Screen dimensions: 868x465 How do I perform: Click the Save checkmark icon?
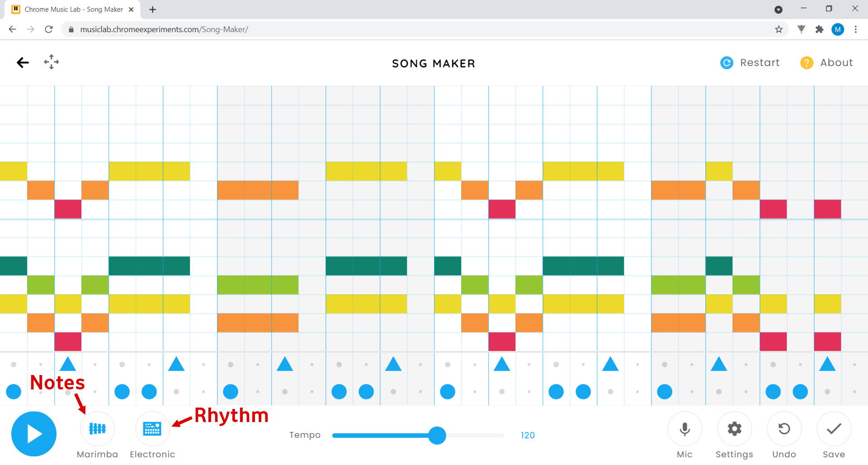[834, 428]
